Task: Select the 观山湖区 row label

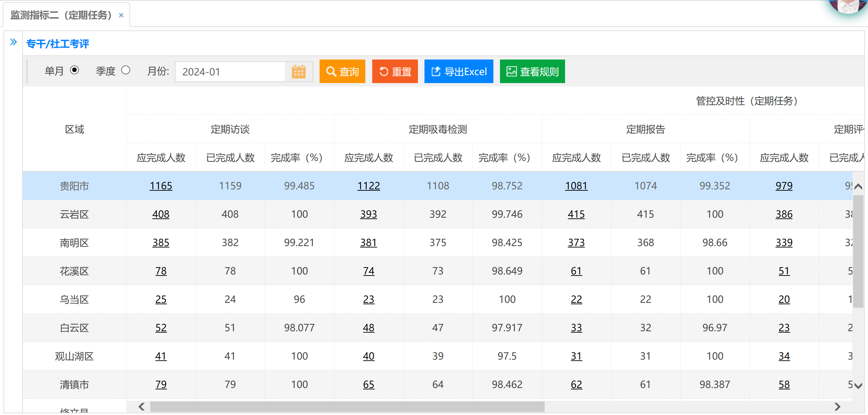Action: [x=74, y=357]
